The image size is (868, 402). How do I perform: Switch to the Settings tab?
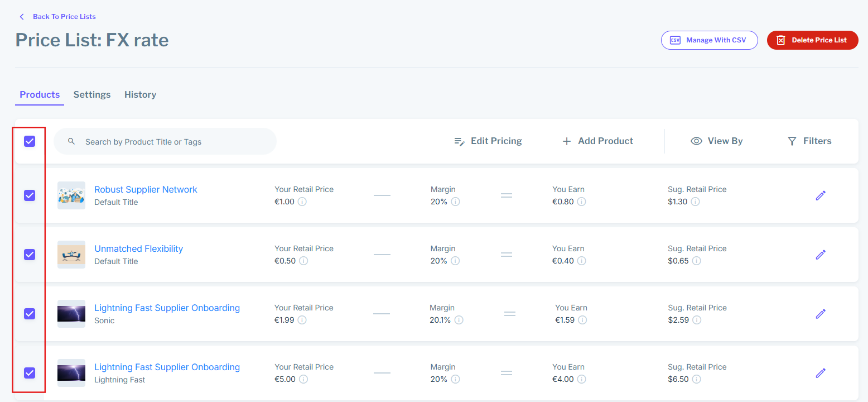click(92, 95)
